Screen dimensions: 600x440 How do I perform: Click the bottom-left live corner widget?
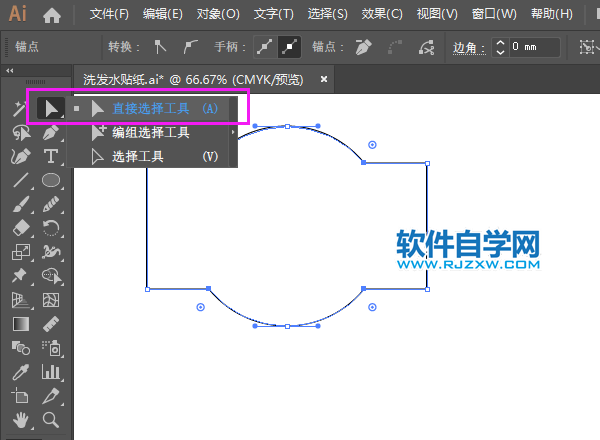pos(201,307)
